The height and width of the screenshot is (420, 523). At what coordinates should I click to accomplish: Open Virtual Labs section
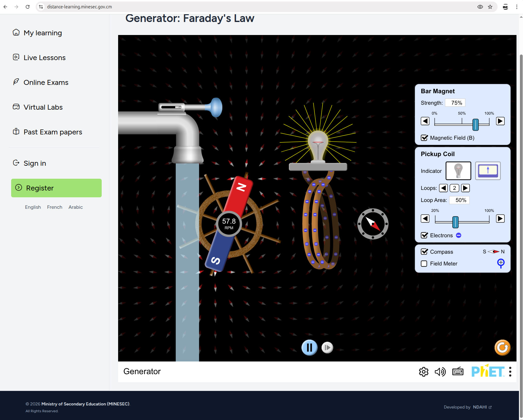click(43, 107)
